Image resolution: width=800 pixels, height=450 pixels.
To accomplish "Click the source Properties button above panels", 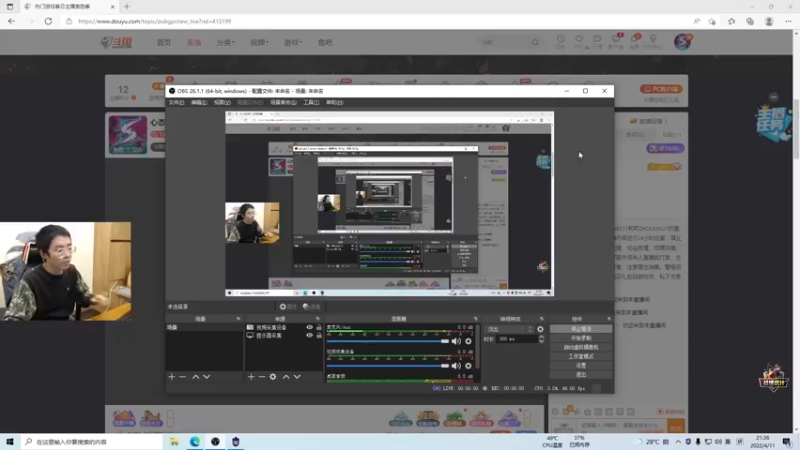I will click(x=288, y=307).
